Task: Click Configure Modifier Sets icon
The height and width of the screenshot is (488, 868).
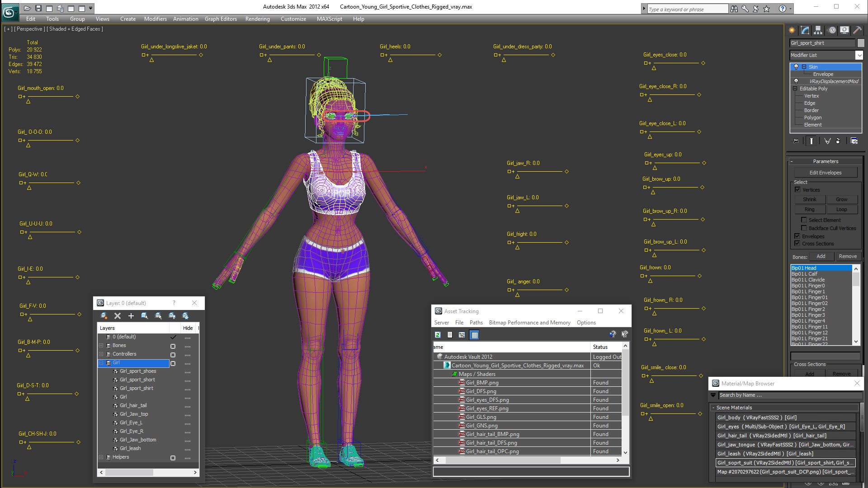Action: coord(854,141)
